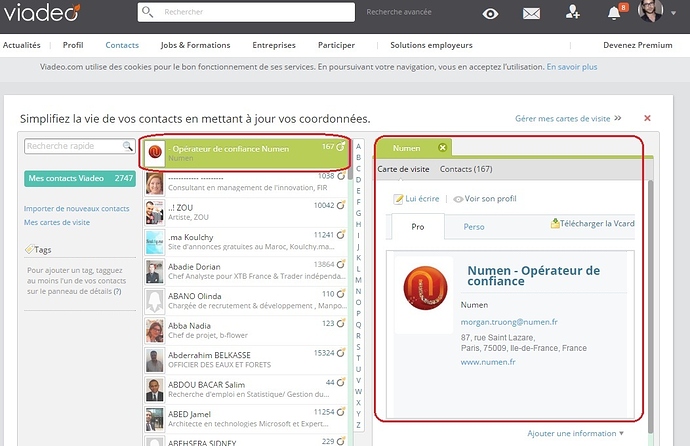This screenshot has height=446, width=690.
Task: Expand the account dropdown arrow next to avatar
Action: pyautogui.click(x=673, y=13)
